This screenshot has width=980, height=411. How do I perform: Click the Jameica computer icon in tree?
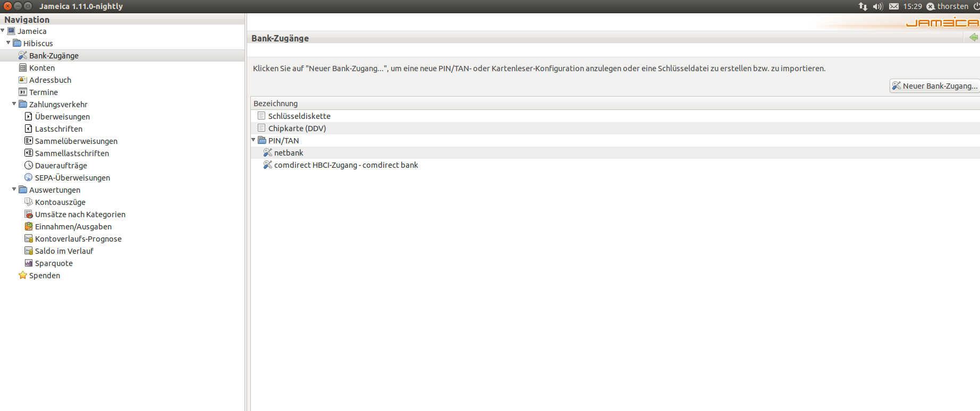point(11,31)
